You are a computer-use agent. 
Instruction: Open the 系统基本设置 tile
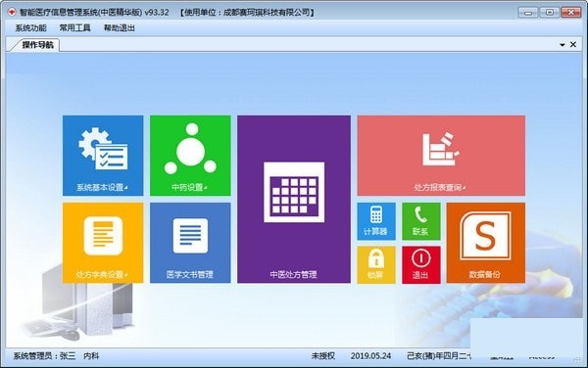(x=103, y=156)
